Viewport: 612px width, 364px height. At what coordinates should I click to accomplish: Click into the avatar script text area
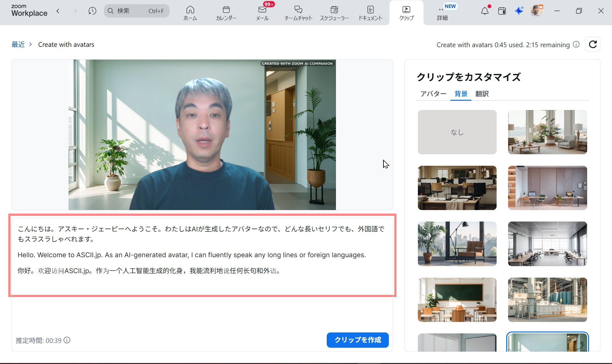(x=202, y=255)
